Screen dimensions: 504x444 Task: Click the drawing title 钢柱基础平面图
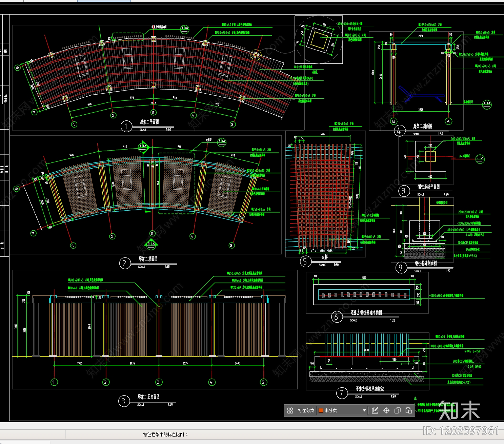click(428, 187)
